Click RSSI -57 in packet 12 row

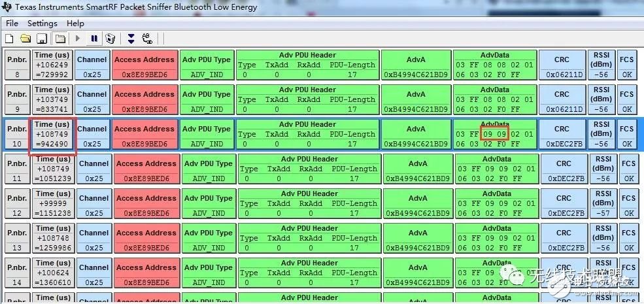(603, 203)
